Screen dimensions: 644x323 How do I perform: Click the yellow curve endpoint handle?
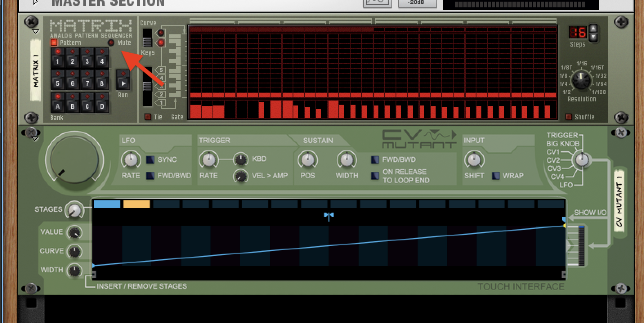(x=565, y=226)
